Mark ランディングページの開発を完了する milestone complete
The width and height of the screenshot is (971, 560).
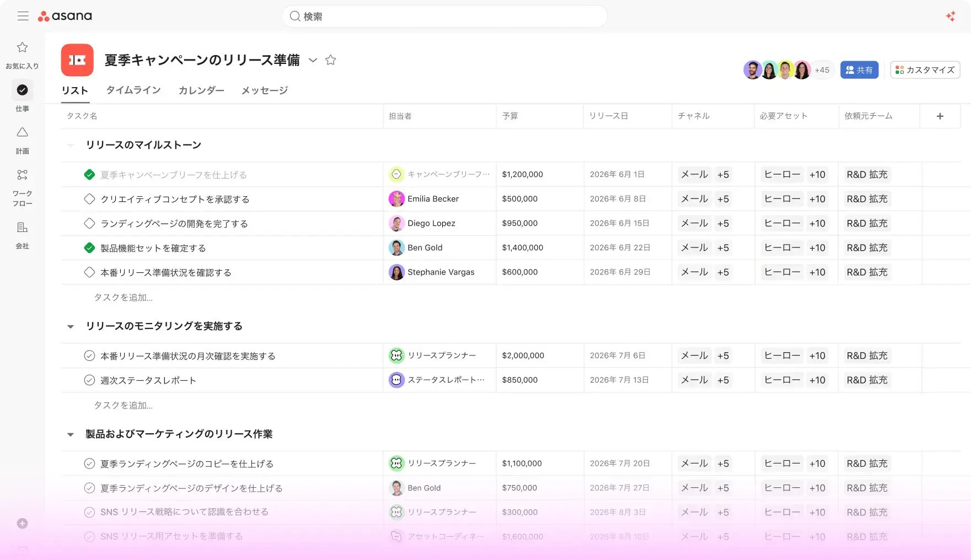pos(89,223)
